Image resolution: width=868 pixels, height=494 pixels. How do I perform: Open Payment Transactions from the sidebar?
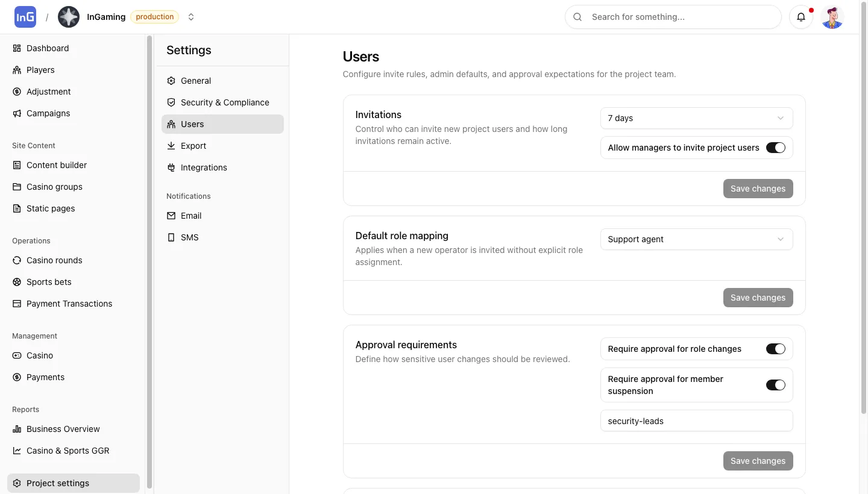[x=69, y=304]
